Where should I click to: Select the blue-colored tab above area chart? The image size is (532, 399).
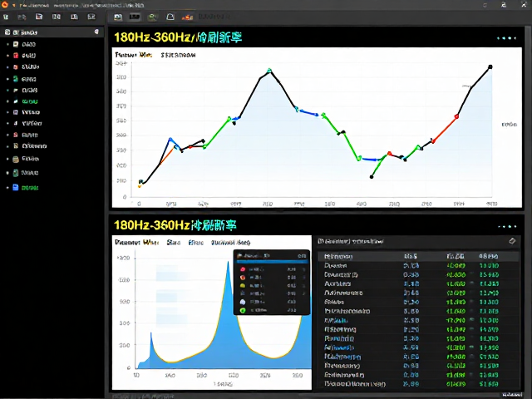[196, 243]
